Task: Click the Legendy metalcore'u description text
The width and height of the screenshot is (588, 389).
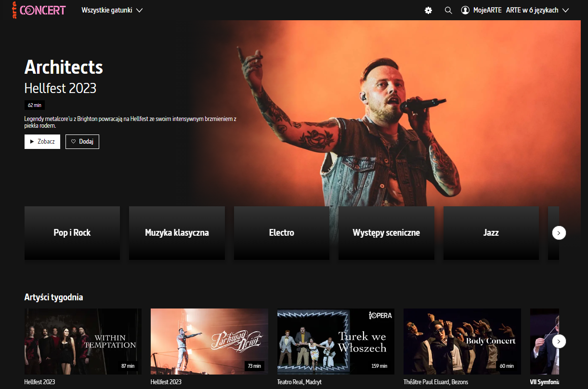Action: pyautogui.click(x=130, y=122)
